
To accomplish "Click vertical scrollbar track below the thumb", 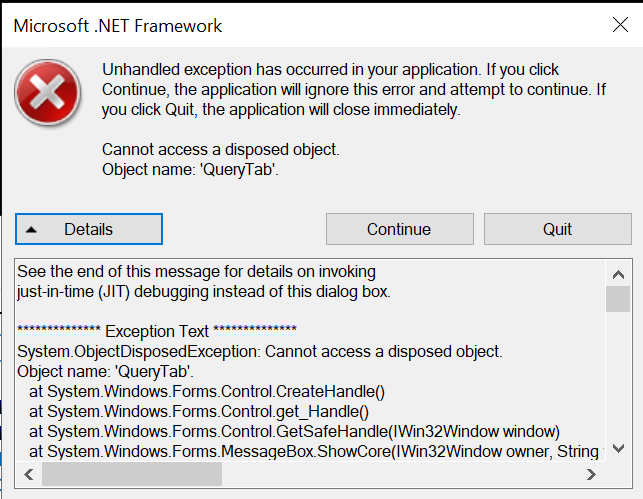I will pos(618,380).
